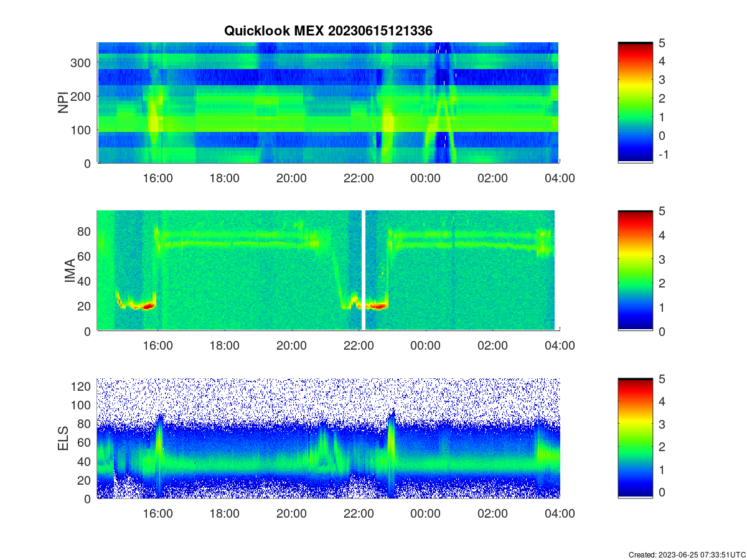This screenshot has width=747, height=560.
Task: Click the NPI panel colorbar
Action: point(635,103)
